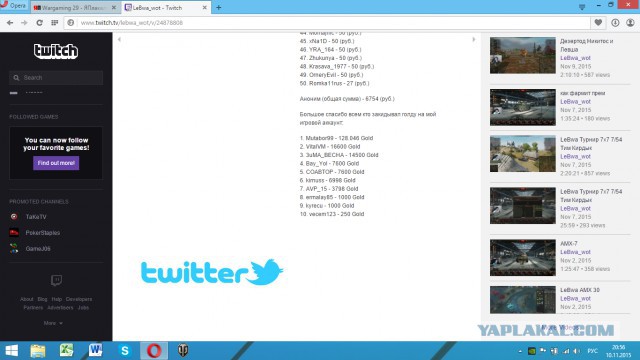Select text 'Mutabor99 - 128.046 Gold'
640x360 pixels.
[x=339, y=138]
